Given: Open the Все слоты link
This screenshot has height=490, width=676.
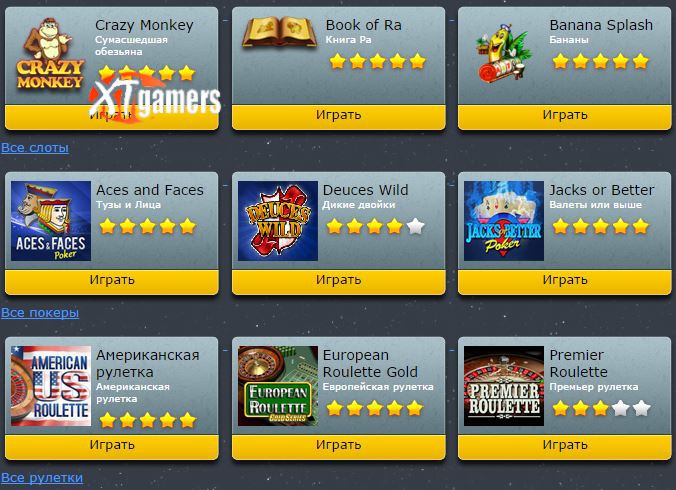Looking at the screenshot, I should click(35, 148).
